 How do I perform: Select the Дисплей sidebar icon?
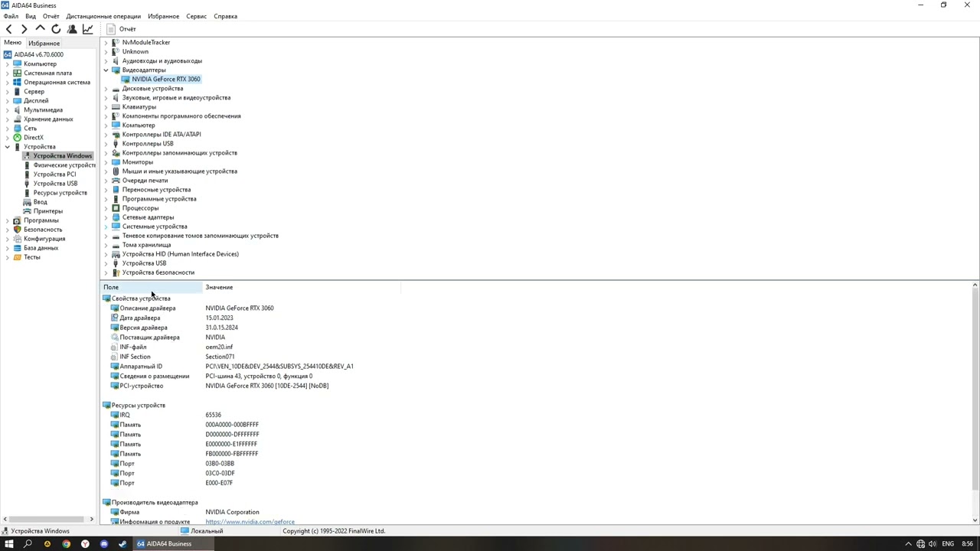point(17,100)
